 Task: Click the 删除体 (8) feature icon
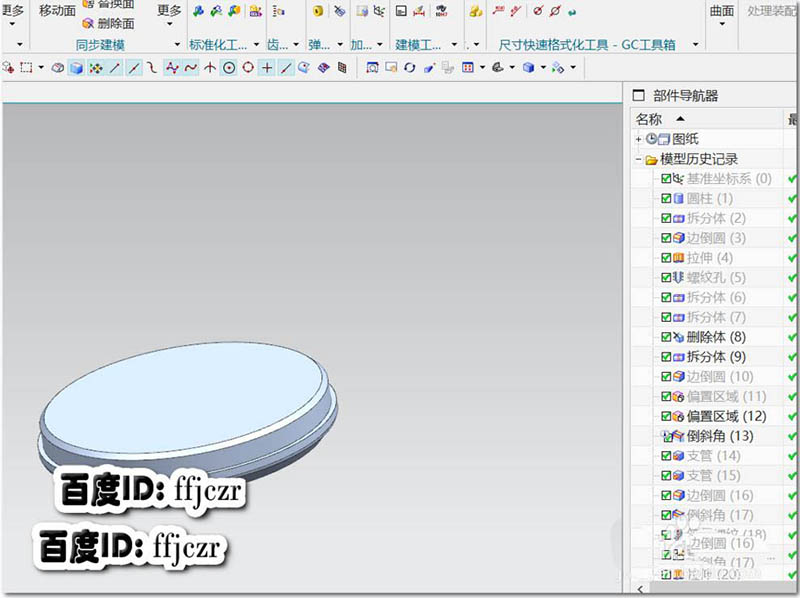pyautogui.click(x=678, y=337)
